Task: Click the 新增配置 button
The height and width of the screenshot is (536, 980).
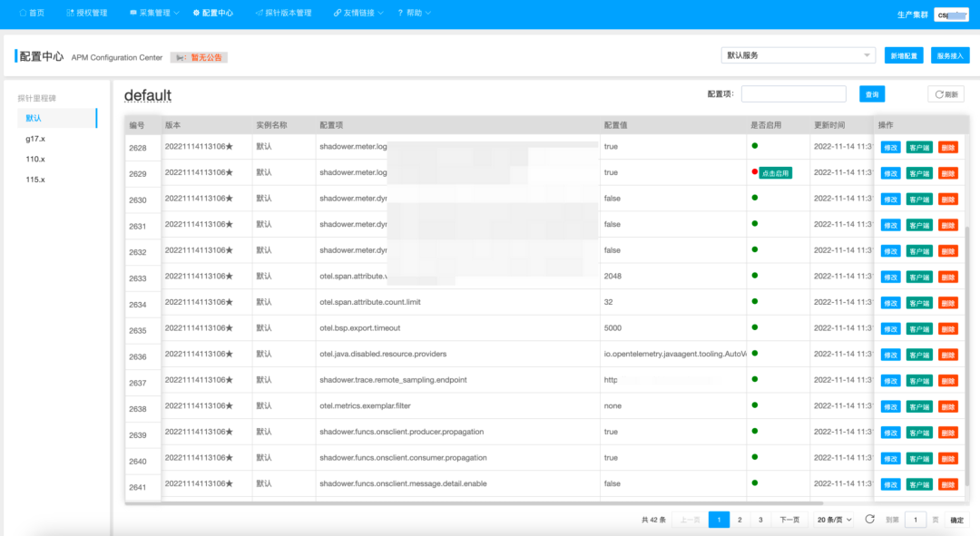Action: click(904, 55)
